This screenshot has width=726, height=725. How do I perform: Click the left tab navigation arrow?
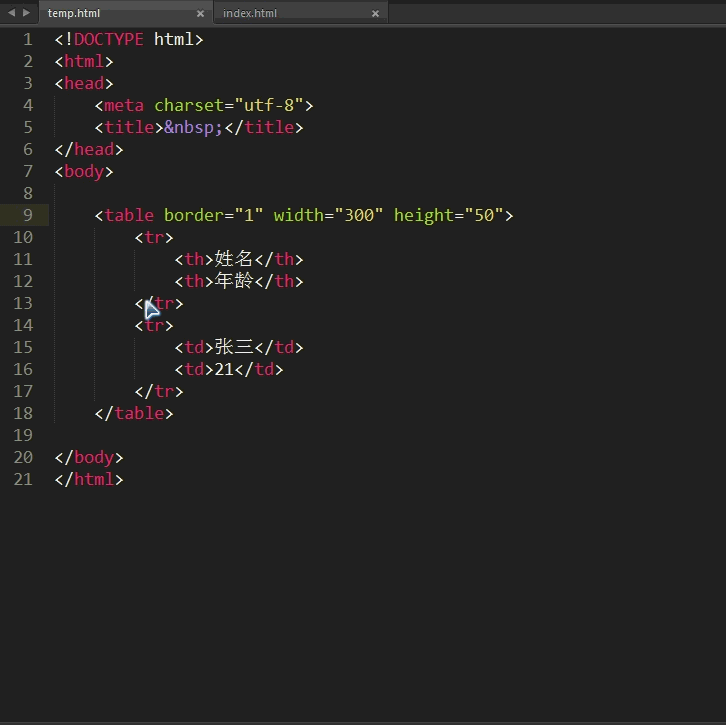(11, 13)
